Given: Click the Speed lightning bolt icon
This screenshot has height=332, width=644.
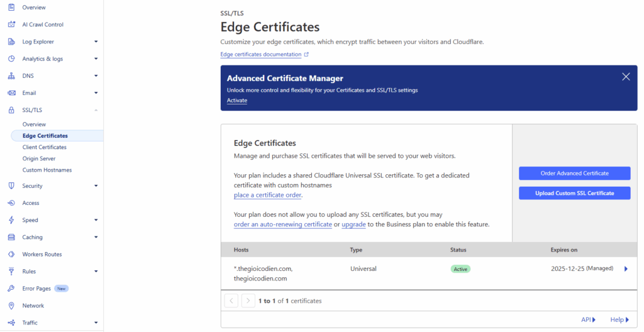Looking at the screenshot, I should [x=11, y=220].
